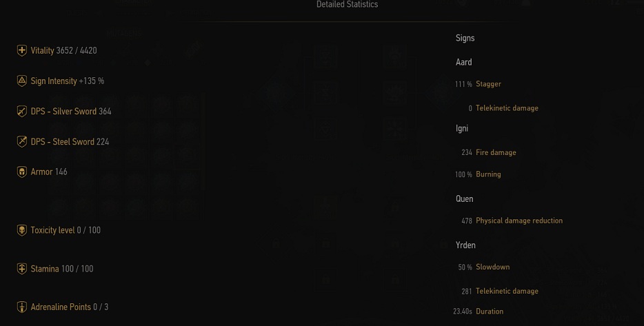Click the DPS Steel Sword icon

click(x=22, y=141)
